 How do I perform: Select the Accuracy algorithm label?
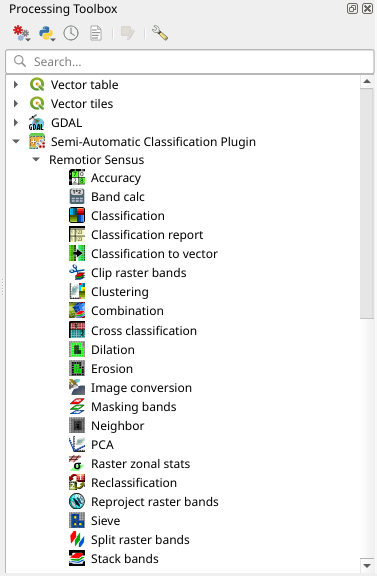point(116,178)
